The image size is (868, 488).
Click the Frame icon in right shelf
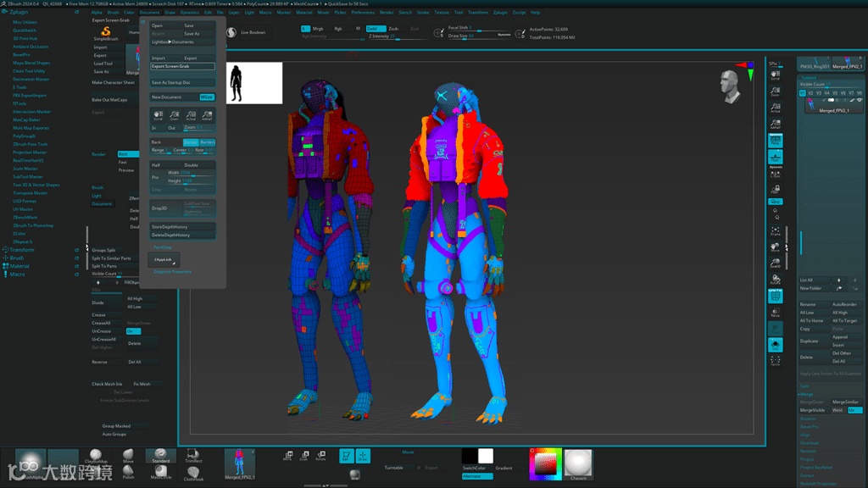[775, 231]
